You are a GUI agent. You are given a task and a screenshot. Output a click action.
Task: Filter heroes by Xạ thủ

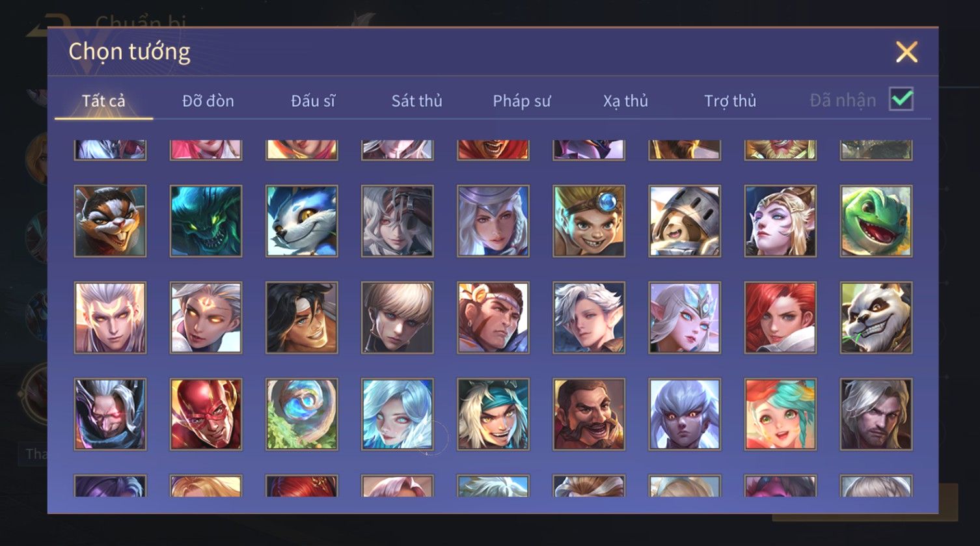[626, 101]
